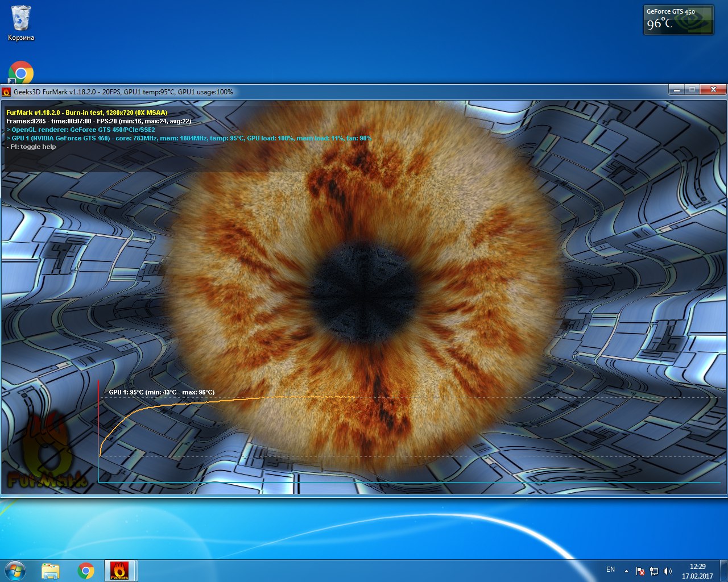Open the volume speaker tray icon
The height and width of the screenshot is (582, 728).
(x=668, y=571)
